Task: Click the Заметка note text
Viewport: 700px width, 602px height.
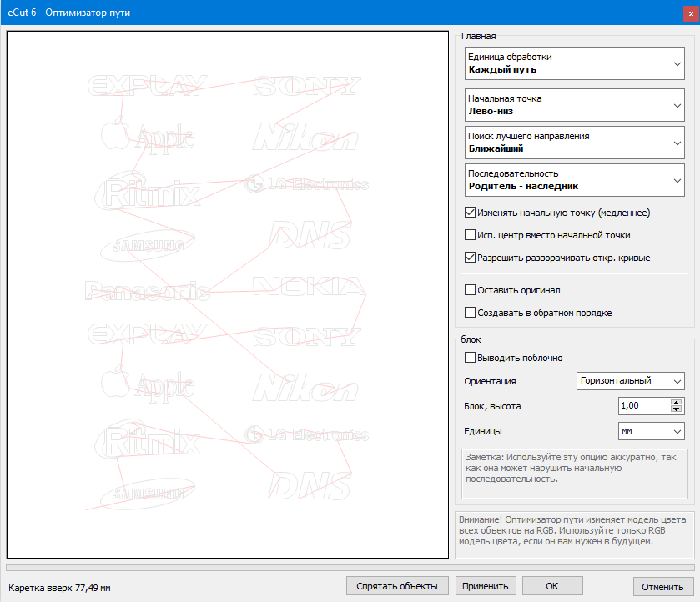Action: 571,468
